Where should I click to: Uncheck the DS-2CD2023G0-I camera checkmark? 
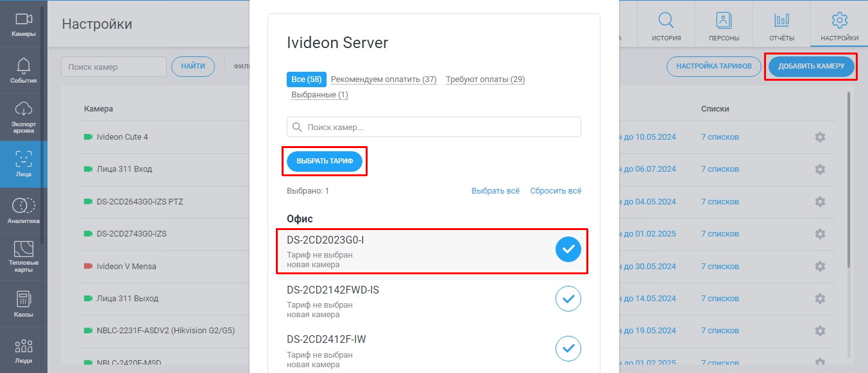tap(568, 249)
